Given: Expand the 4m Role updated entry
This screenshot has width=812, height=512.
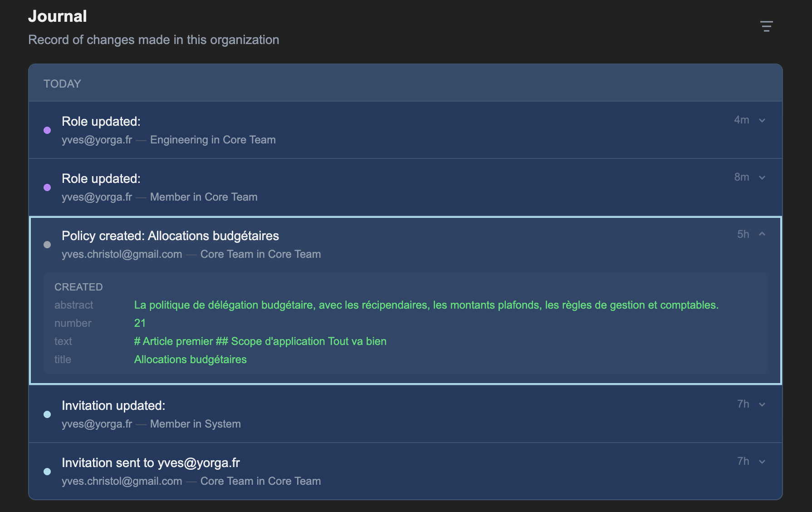Looking at the screenshot, I should coord(762,120).
